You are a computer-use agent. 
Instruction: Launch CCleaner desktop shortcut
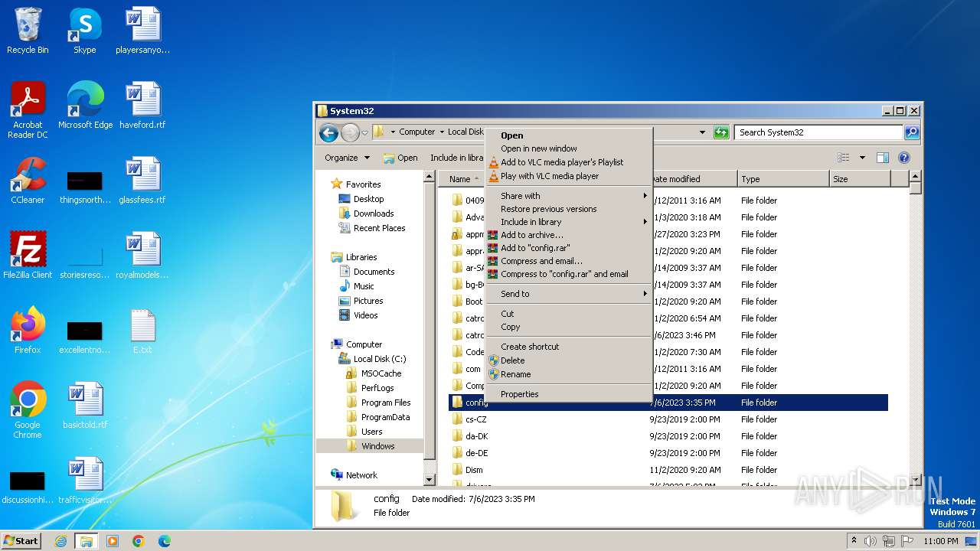[28, 181]
